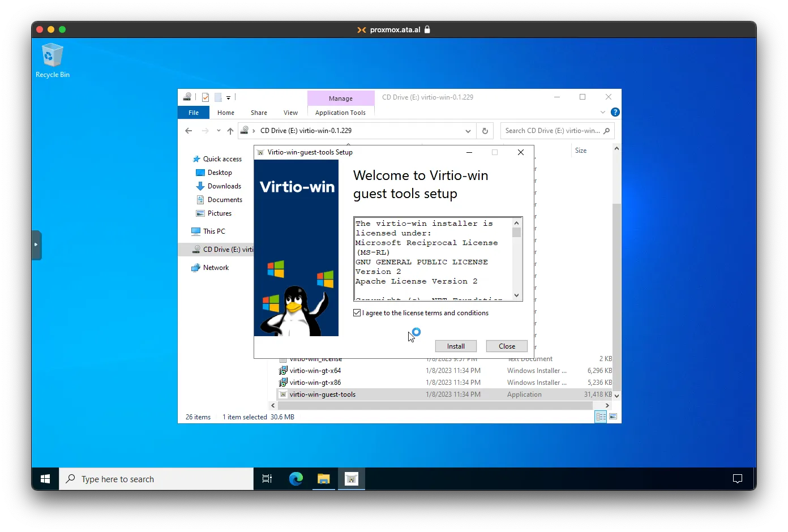Open File Explorer taskbar icon

[323, 479]
